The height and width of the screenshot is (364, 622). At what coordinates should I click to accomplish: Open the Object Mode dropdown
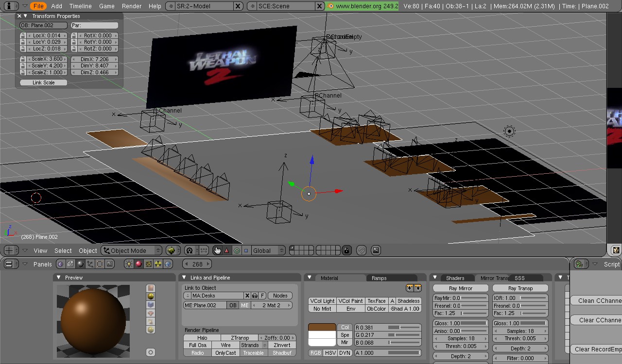point(132,250)
